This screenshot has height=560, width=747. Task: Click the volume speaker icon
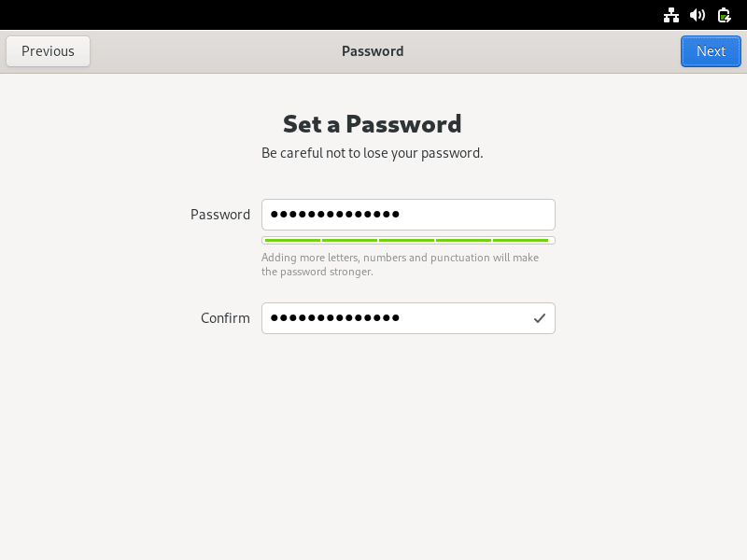click(698, 15)
